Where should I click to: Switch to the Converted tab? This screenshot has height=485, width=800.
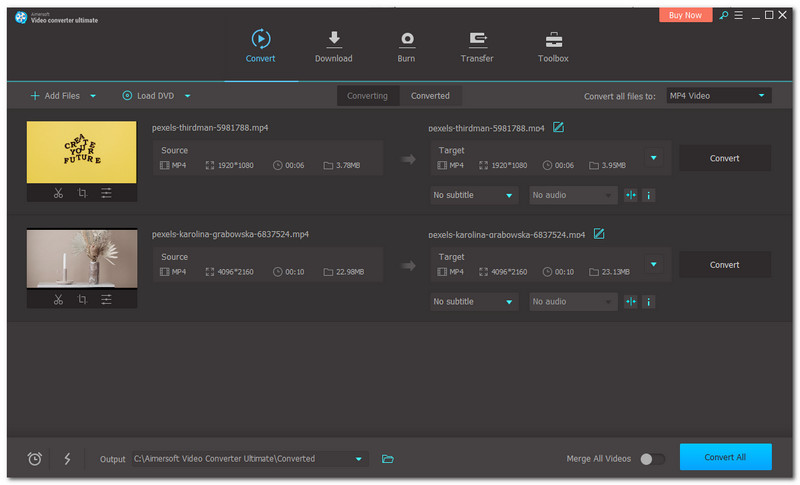point(430,96)
